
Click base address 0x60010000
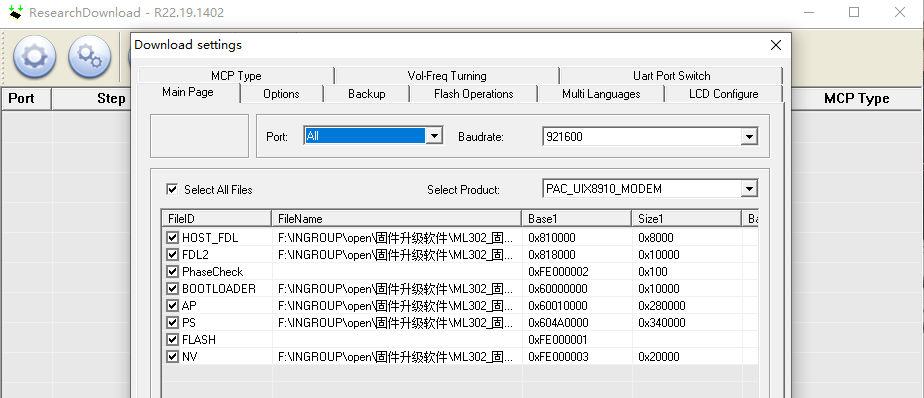click(x=558, y=306)
